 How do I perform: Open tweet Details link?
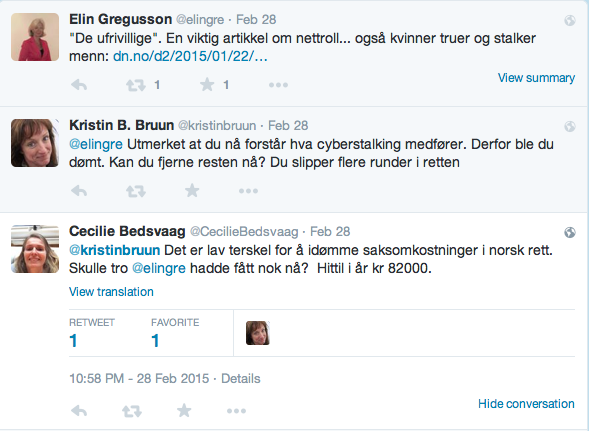[241, 378]
